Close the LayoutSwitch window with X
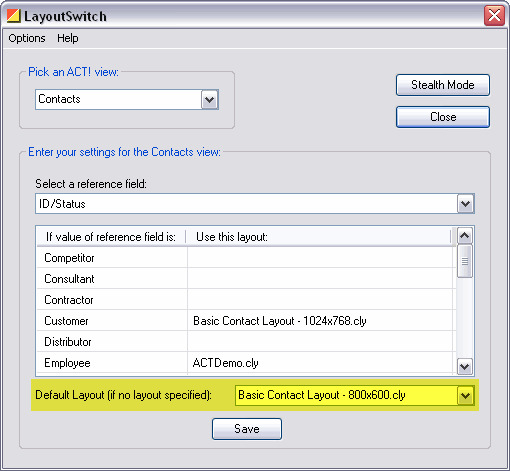This screenshot has width=510, height=471. 494,16
